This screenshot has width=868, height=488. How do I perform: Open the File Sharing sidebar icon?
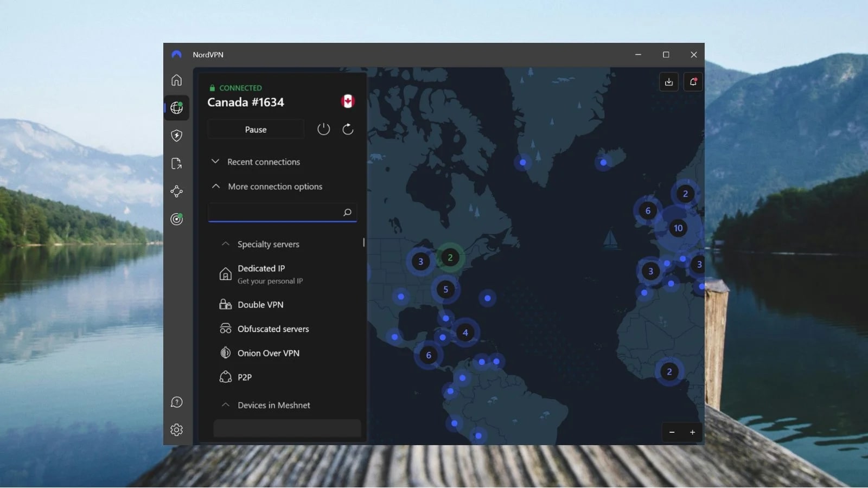coord(176,163)
